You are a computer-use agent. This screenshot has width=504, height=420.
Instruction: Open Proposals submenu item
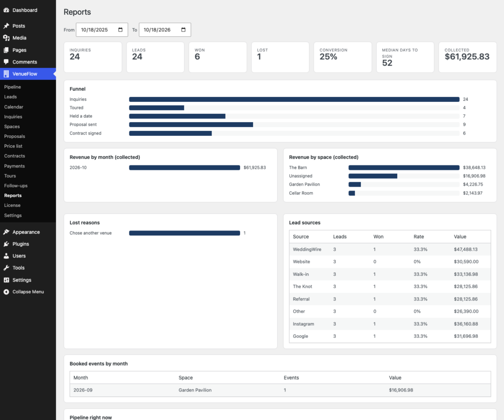pyautogui.click(x=14, y=136)
